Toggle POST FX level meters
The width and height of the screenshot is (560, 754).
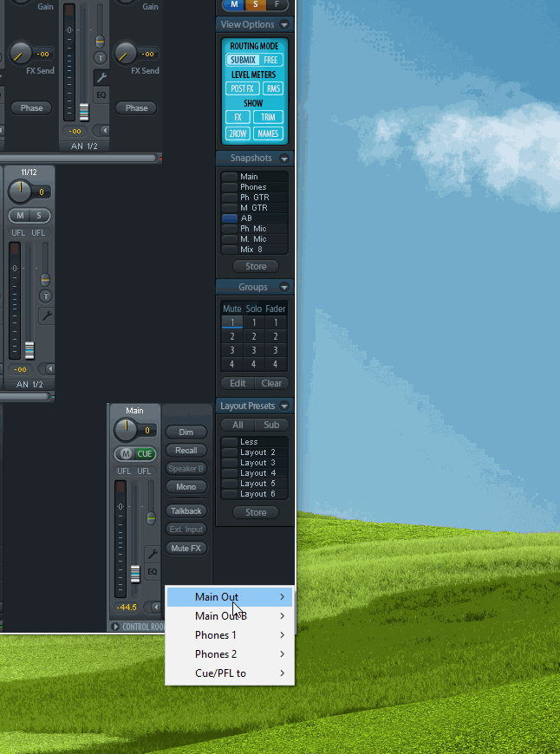click(x=243, y=88)
